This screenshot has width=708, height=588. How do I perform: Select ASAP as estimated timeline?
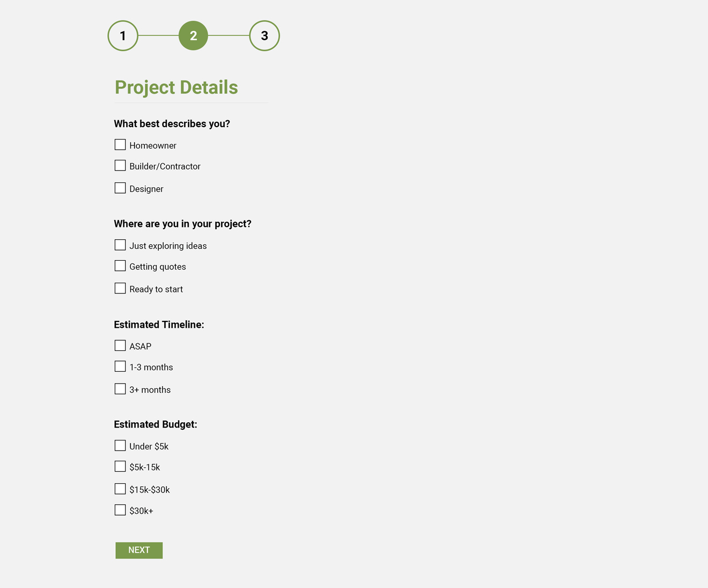pyautogui.click(x=120, y=346)
